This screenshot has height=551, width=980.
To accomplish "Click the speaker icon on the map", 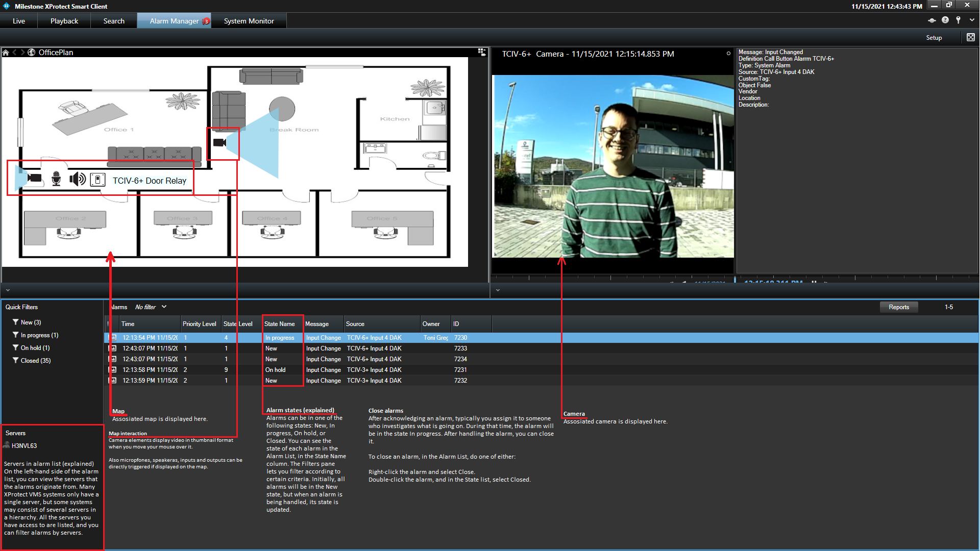I will (x=78, y=179).
